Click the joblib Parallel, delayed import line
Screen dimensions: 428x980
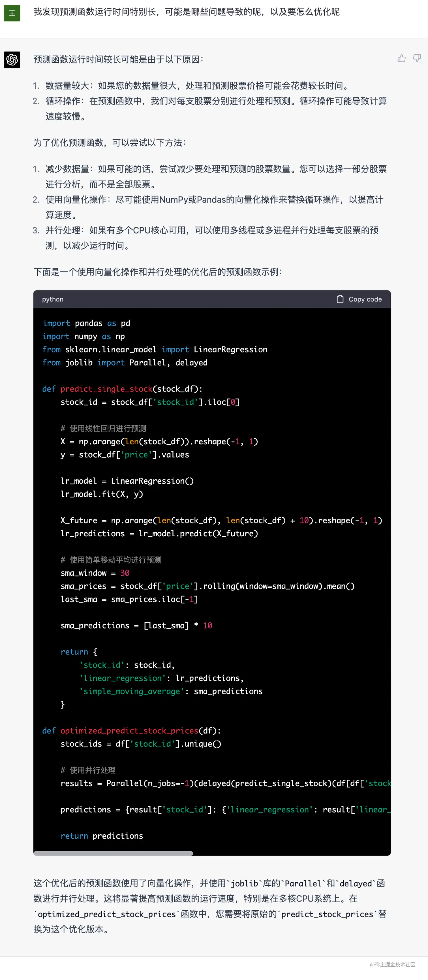(125, 363)
